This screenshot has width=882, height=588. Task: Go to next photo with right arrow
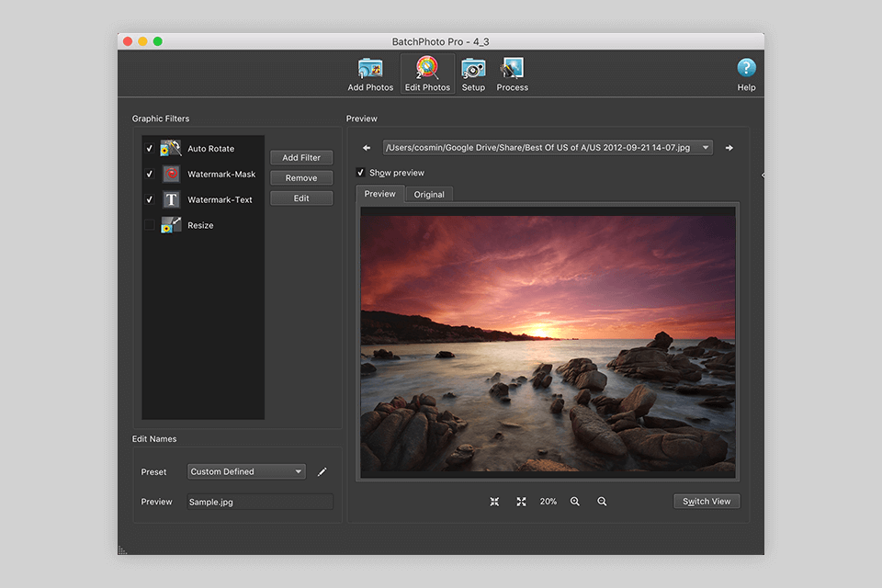[729, 148]
